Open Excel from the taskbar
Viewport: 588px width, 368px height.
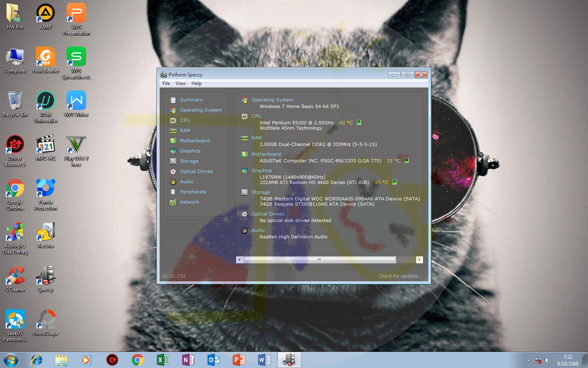point(163,360)
